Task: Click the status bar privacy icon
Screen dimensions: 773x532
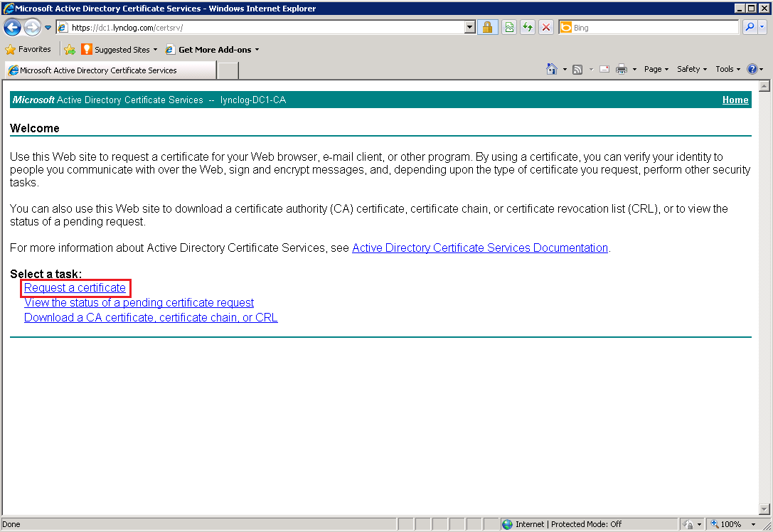Action: pyautogui.click(x=688, y=524)
